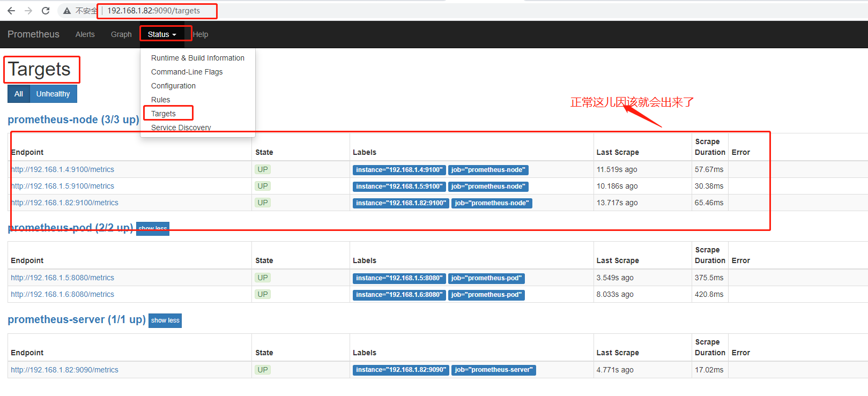
Task: Click last scrape value 4.771s ago
Action: point(615,370)
